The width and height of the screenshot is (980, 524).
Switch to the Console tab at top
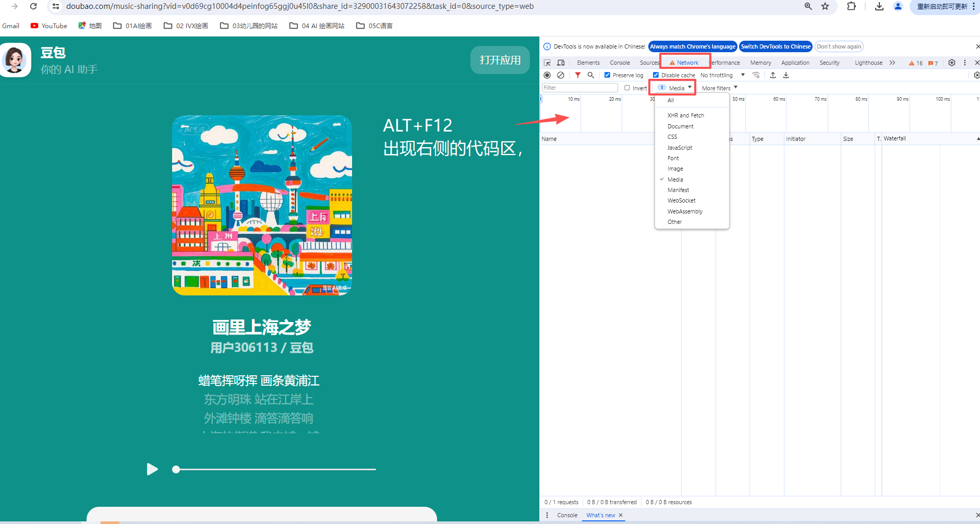click(620, 63)
